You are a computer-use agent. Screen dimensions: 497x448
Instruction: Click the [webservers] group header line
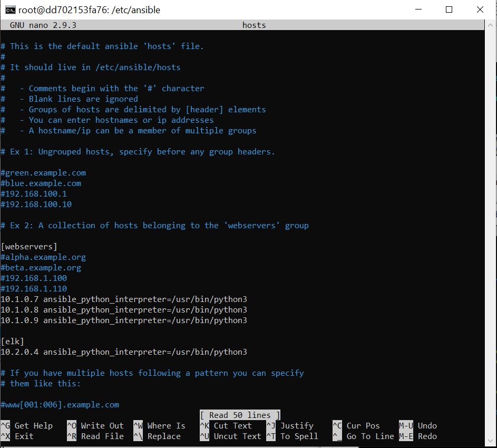[29, 246]
